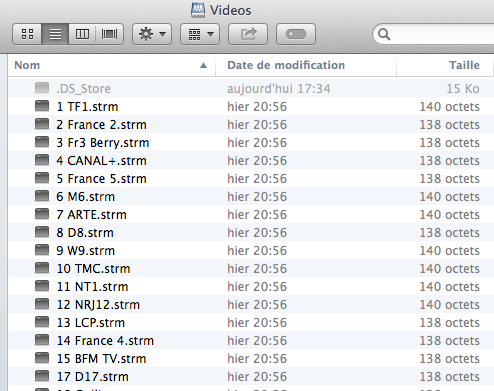Click the file name 2 France 2.strm
494x391 pixels.
[101, 125]
